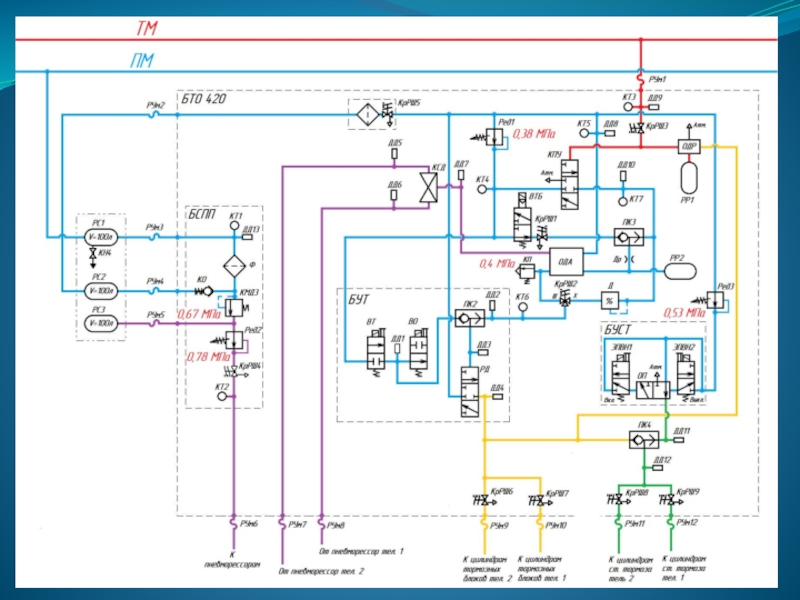Click the РУн9 hose label
800x600 pixels.
coord(499,525)
